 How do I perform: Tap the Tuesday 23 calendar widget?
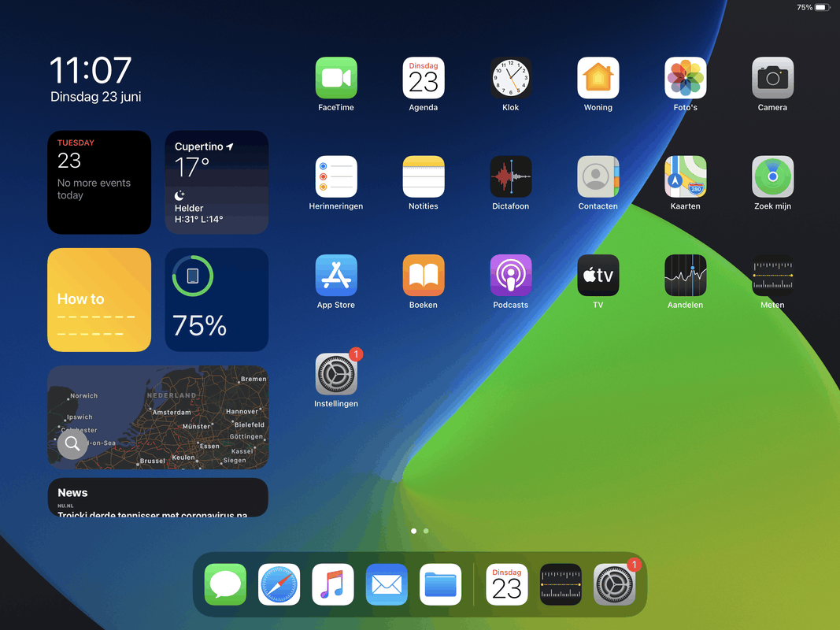[x=99, y=182]
